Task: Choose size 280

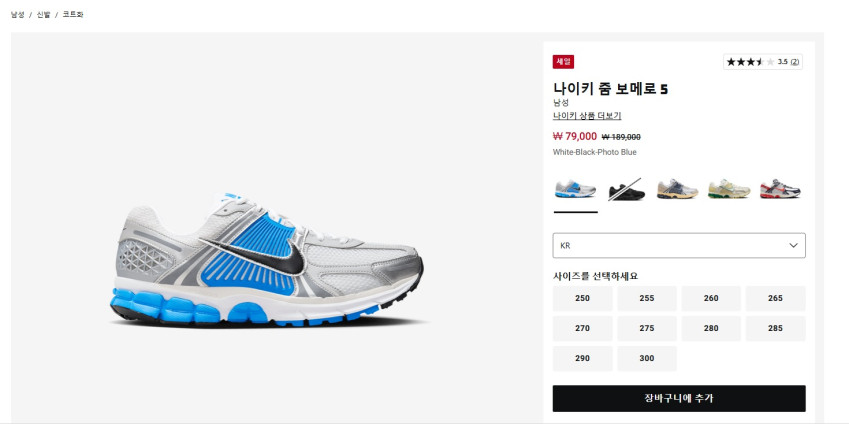Action: 711,328
